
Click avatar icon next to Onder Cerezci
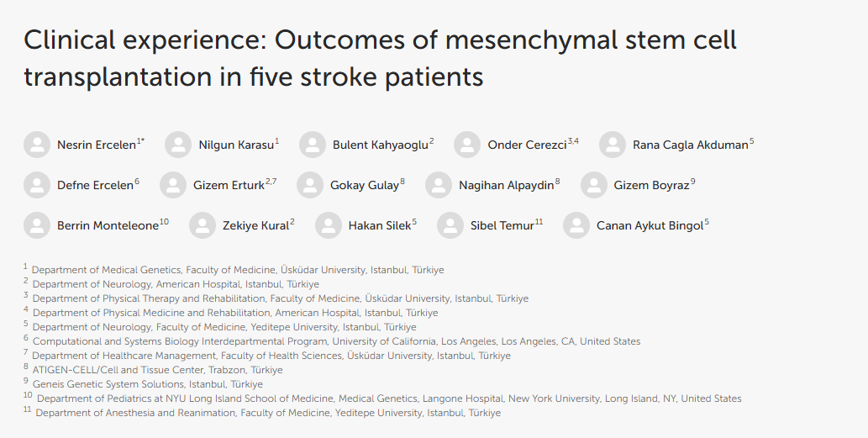coord(467,145)
